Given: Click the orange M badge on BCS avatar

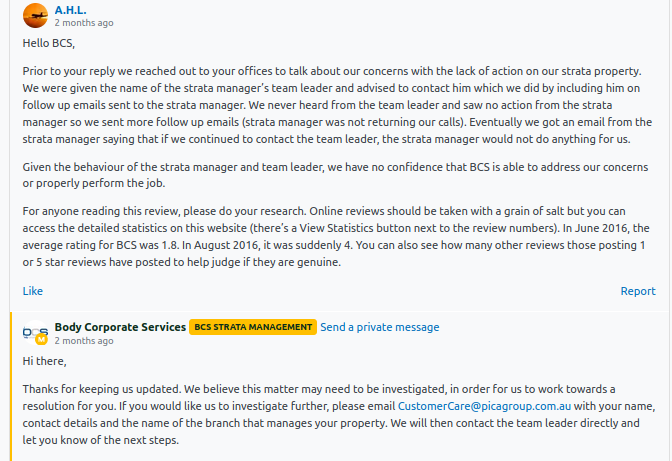Looking at the screenshot, I should 41,339.
